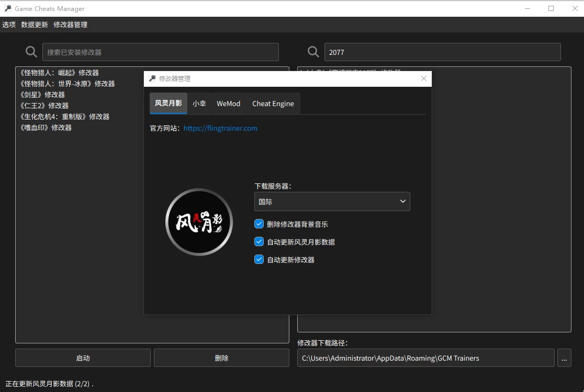584x392 pixels.
Task: Open the 修改器管理 menu
Action: click(x=71, y=25)
